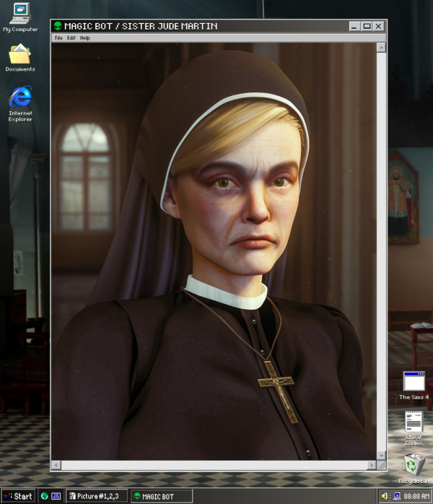Click the blue desktop quick-launch icon
This screenshot has width=433, height=504.
[x=56, y=496]
